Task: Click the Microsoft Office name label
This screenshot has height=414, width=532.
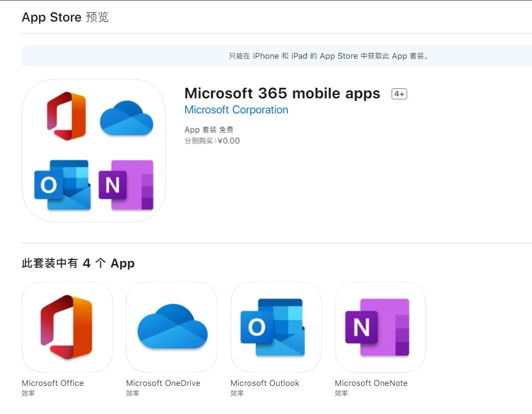Action: (x=53, y=383)
